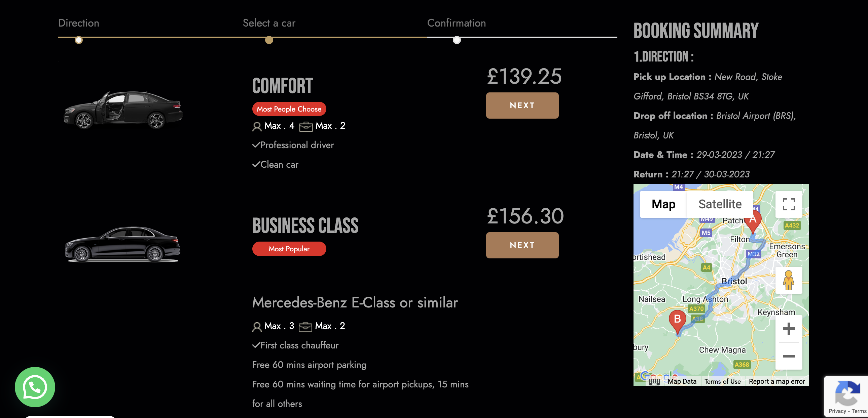Click the Business Class car image
The image size is (868, 418).
[123, 245]
